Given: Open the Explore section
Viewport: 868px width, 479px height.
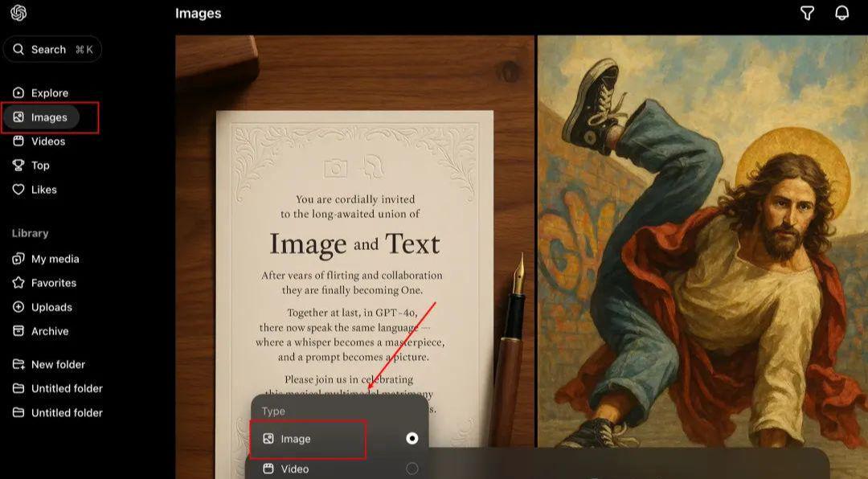Looking at the screenshot, I should (x=49, y=93).
